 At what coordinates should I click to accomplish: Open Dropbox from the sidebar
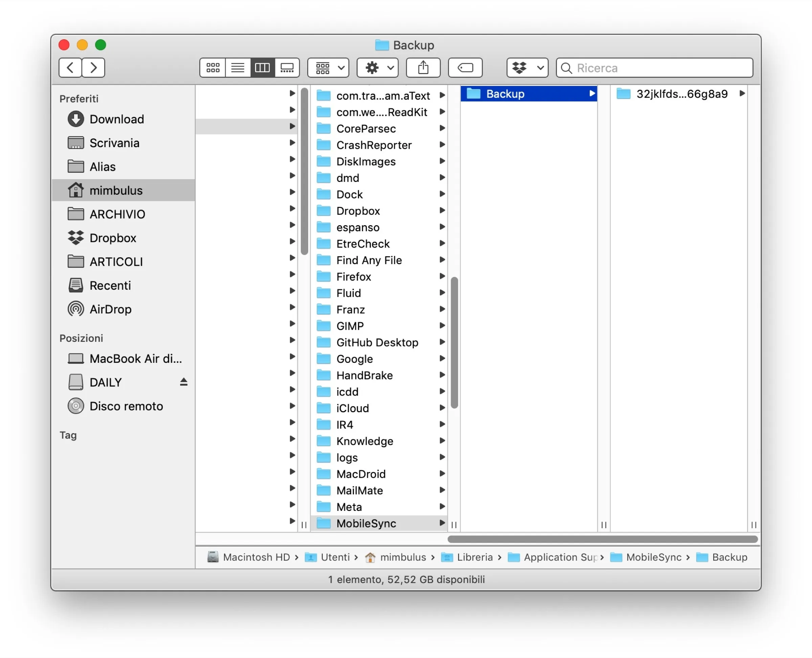pyautogui.click(x=113, y=238)
